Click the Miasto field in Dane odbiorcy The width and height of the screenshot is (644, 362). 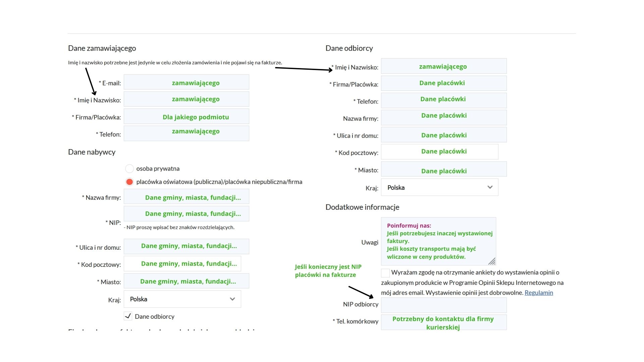coord(444,169)
